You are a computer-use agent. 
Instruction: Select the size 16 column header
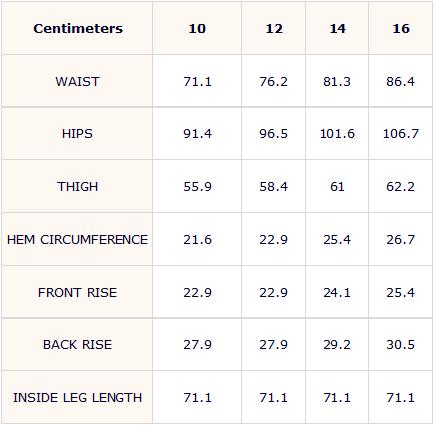pyautogui.click(x=401, y=29)
